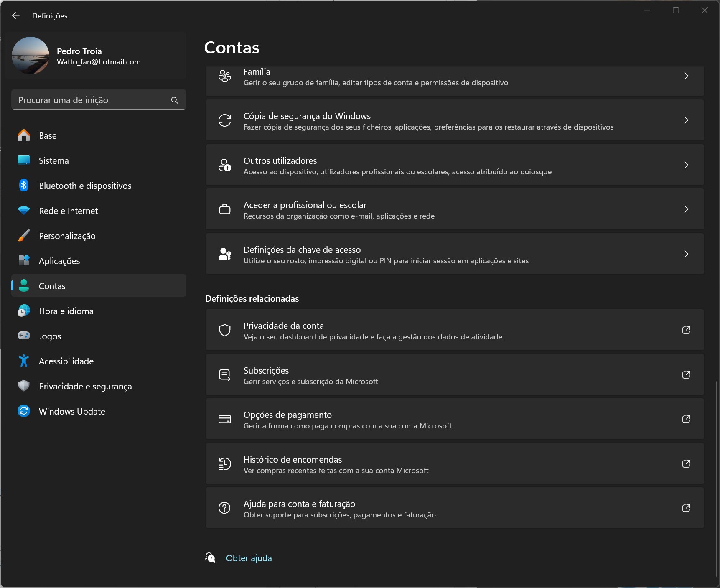The width and height of the screenshot is (720, 588).
Task: Click the Obter ajuda help icon
Action: pyautogui.click(x=210, y=557)
